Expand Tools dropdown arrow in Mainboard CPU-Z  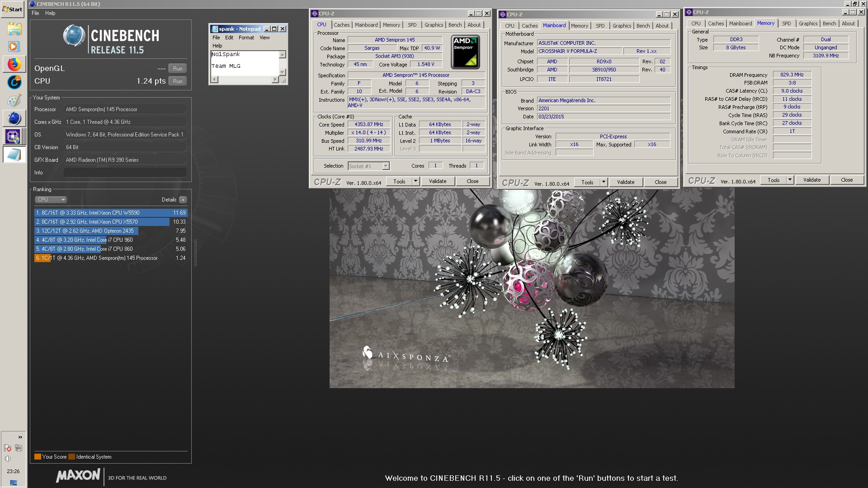click(604, 183)
